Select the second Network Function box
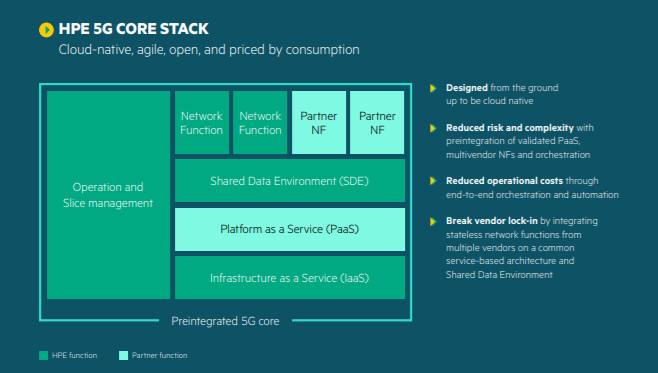 tap(260, 123)
